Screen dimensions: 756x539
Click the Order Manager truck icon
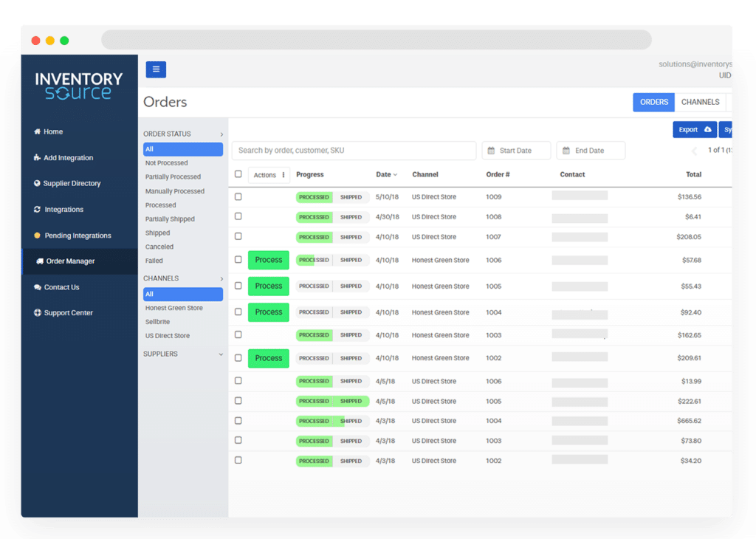coord(39,261)
